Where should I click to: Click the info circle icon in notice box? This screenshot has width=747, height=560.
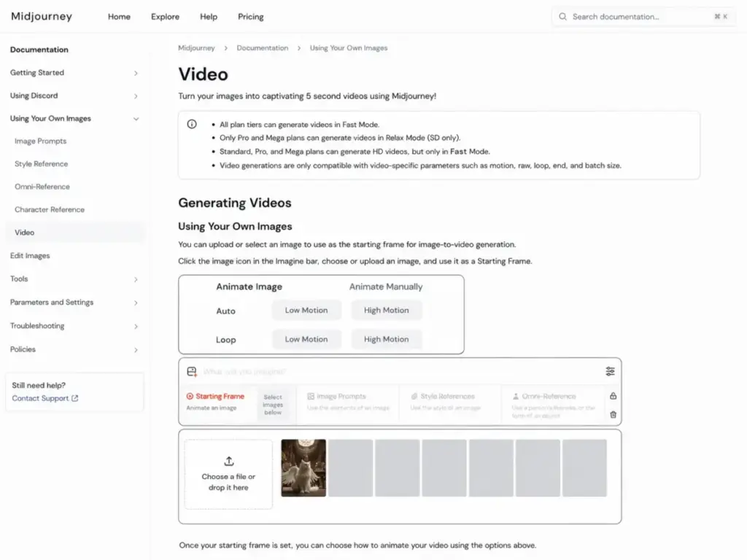[192, 124]
